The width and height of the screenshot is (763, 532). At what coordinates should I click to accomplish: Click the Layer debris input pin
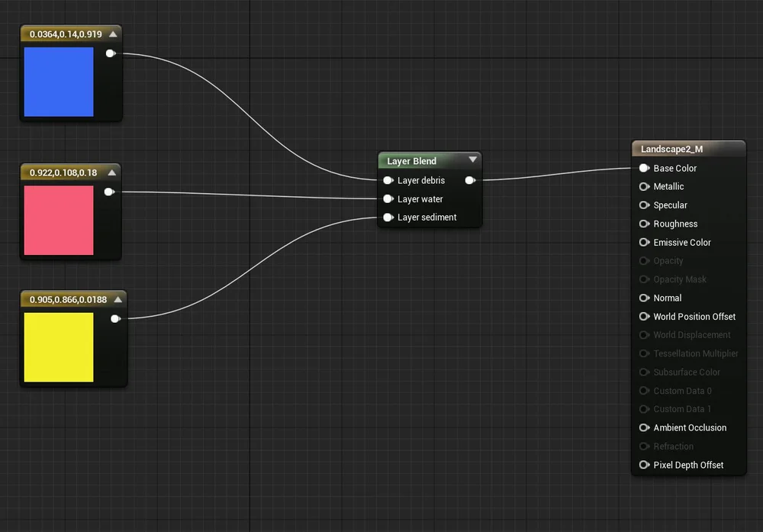pos(388,180)
